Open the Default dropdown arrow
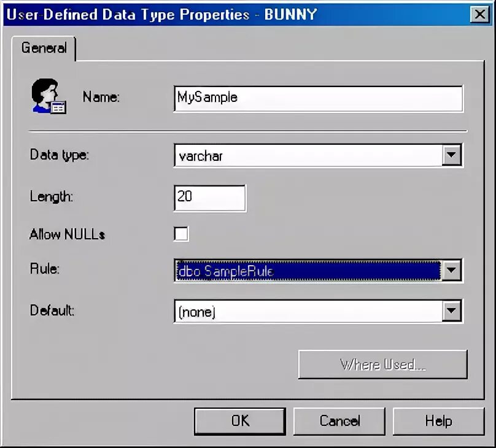Viewport: 496px width, 448px height. tap(451, 310)
